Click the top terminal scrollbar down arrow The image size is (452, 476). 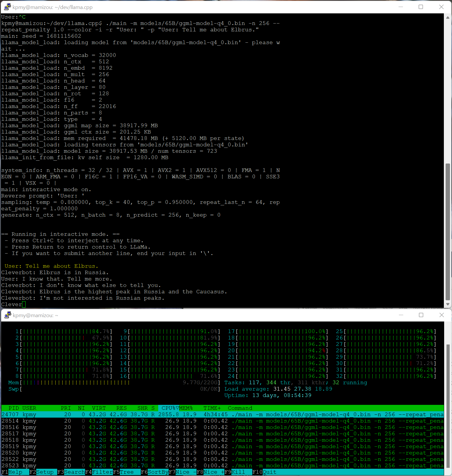click(x=448, y=304)
